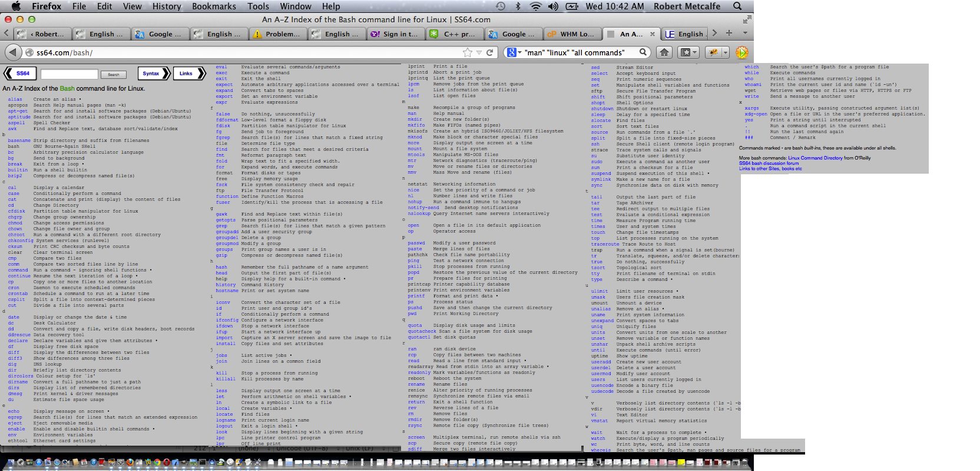Image resolution: width=980 pixels, height=471 pixels.
Task: Open the Apple menu
Action: 16,6
